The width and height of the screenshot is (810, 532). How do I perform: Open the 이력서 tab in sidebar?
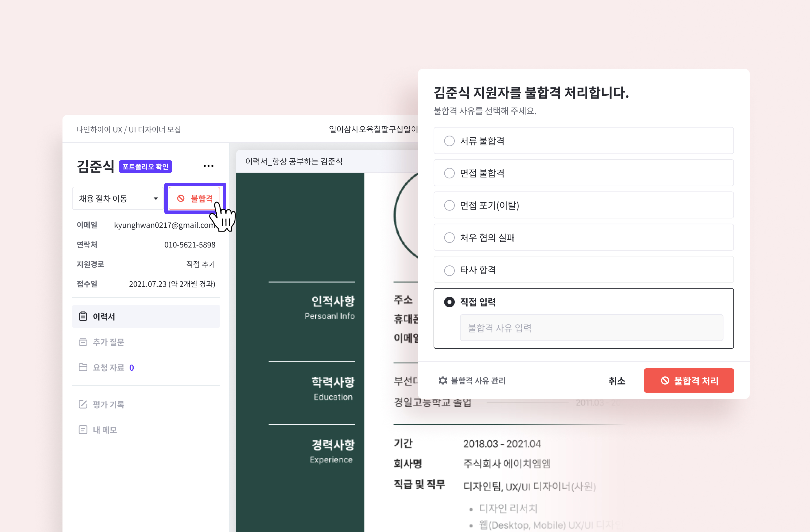point(146,316)
